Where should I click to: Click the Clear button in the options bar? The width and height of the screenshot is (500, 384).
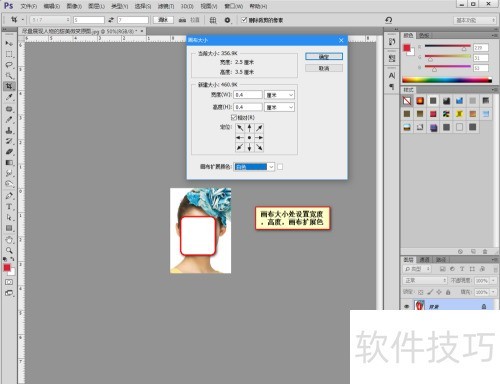[163, 20]
